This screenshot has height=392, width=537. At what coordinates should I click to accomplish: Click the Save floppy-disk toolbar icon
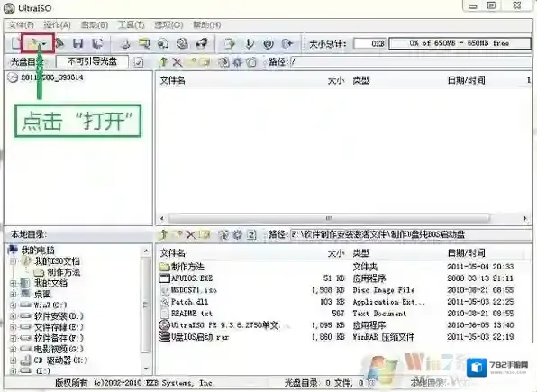(x=78, y=43)
